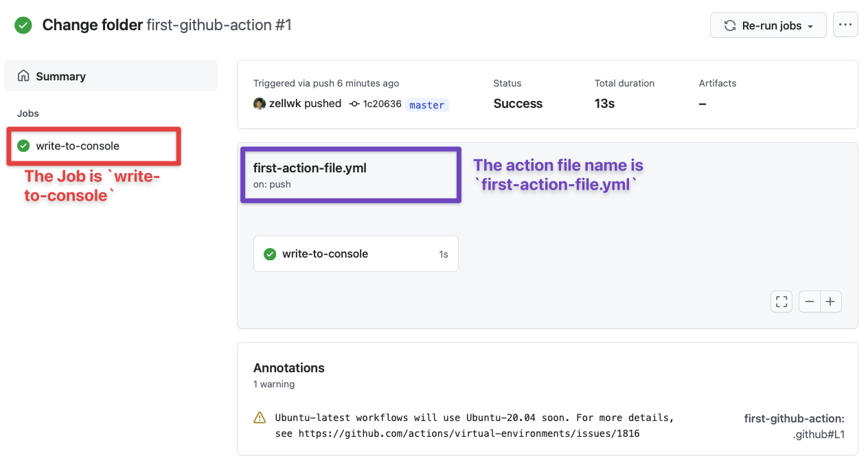Click the Summary home icon
Viewport: 868px width, 465px height.
pos(25,76)
